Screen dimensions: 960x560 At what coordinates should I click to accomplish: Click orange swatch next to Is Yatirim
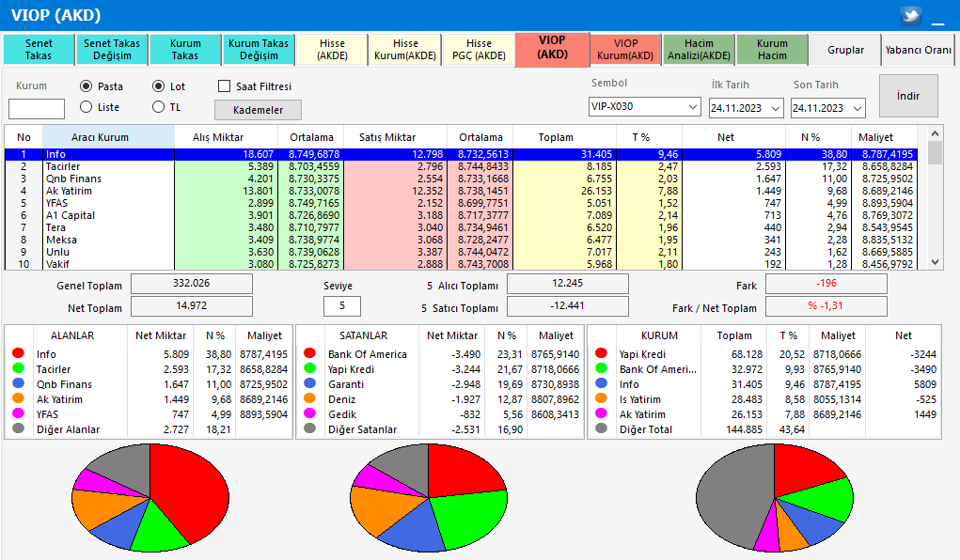(601, 398)
